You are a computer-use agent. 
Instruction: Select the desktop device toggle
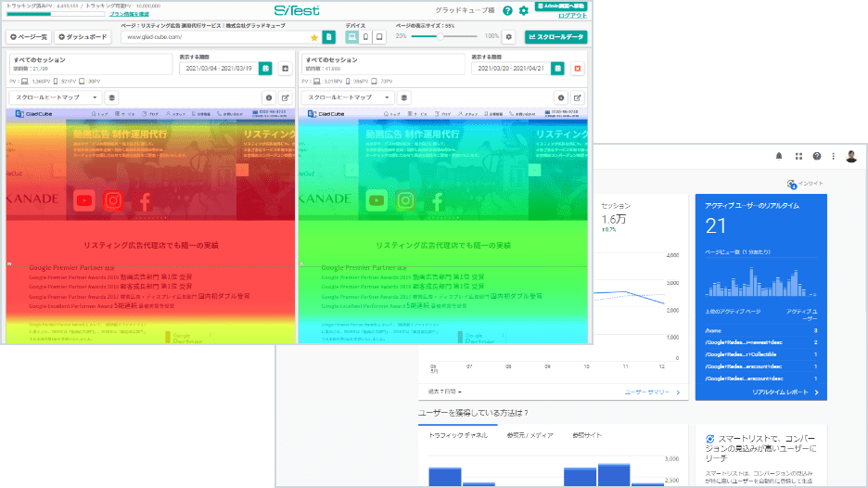[352, 37]
